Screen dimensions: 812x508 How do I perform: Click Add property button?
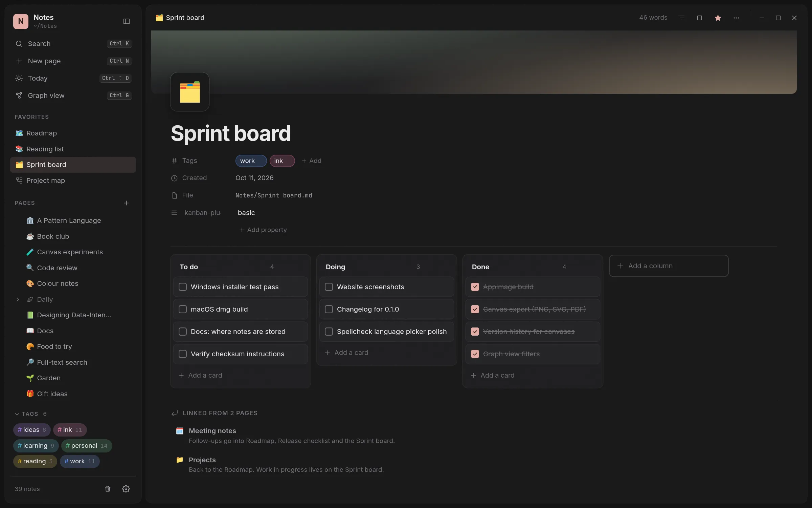(263, 230)
